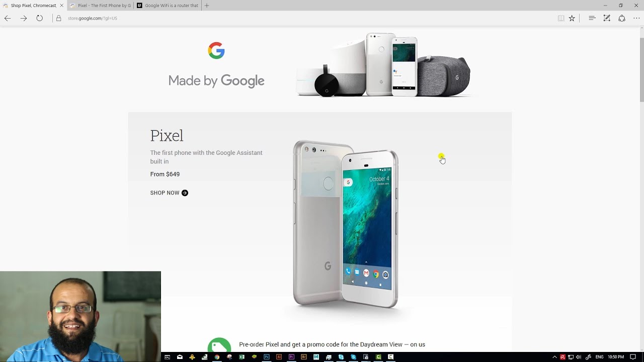
Task: Open the Edge Hub panel
Action: tap(592, 18)
